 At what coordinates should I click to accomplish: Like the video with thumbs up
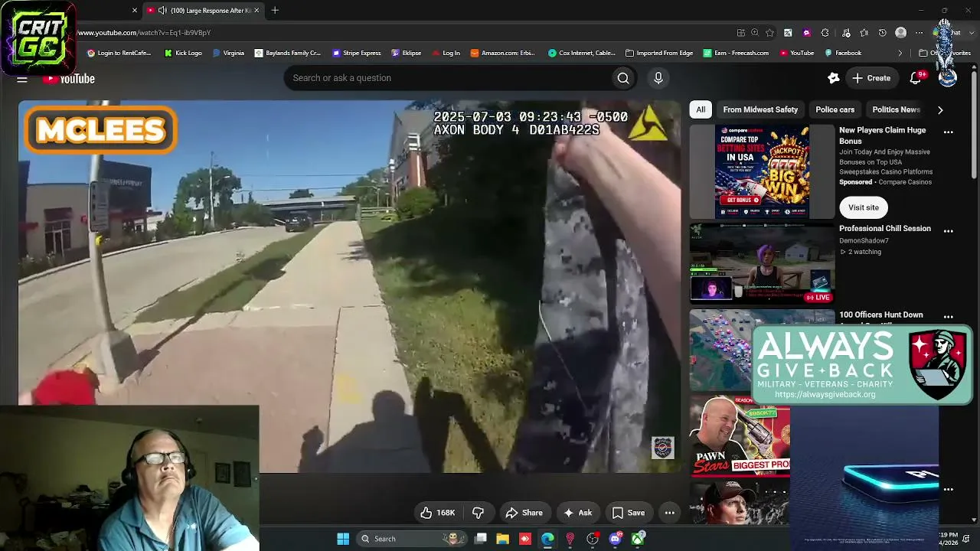click(438, 513)
